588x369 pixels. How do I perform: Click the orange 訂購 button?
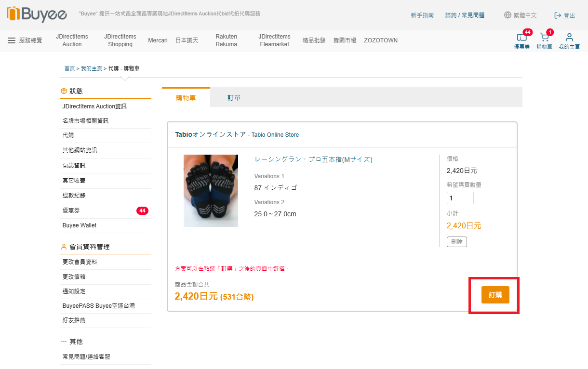495,295
